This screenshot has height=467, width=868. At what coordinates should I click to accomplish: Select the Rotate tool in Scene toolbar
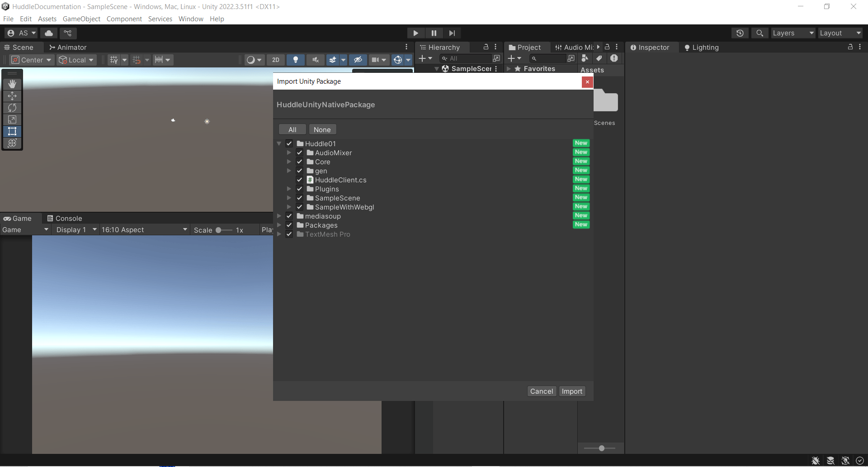[12, 108]
